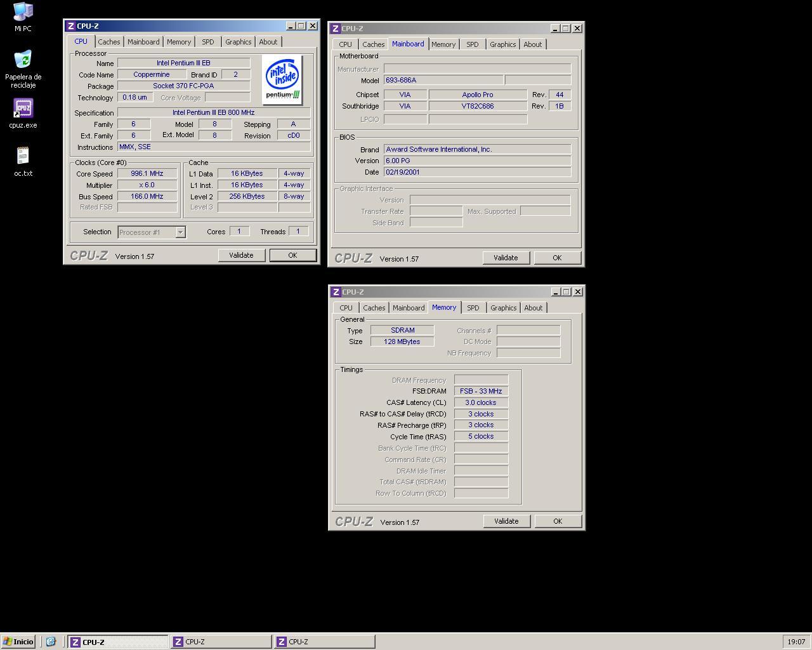Click the memory Size value 128 MBytes
Screen dimensions: 812x650
(x=402, y=342)
